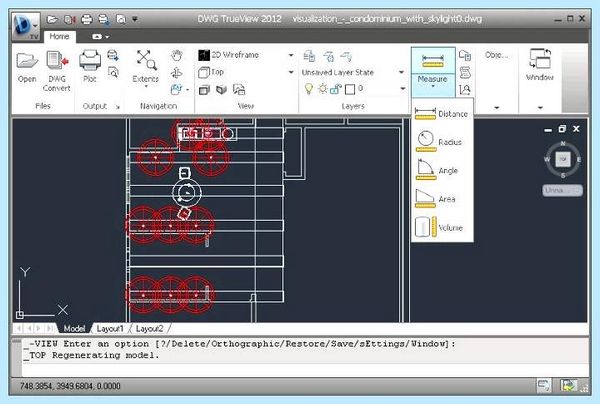Collapse the Measure dropdown arrow
Screen dimensions: 600x404
433,87
